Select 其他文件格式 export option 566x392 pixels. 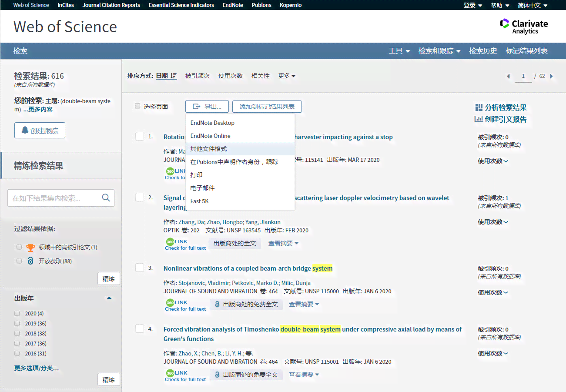(240, 149)
